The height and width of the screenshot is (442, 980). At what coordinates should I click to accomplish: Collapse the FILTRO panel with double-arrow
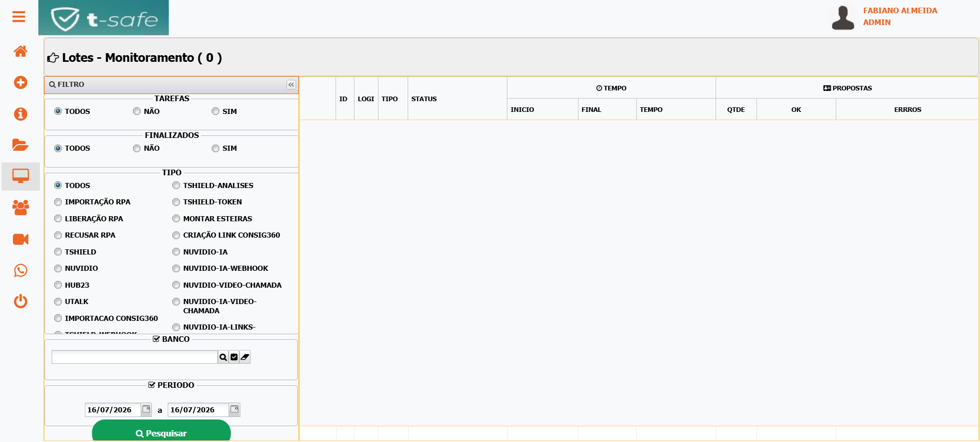click(291, 85)
